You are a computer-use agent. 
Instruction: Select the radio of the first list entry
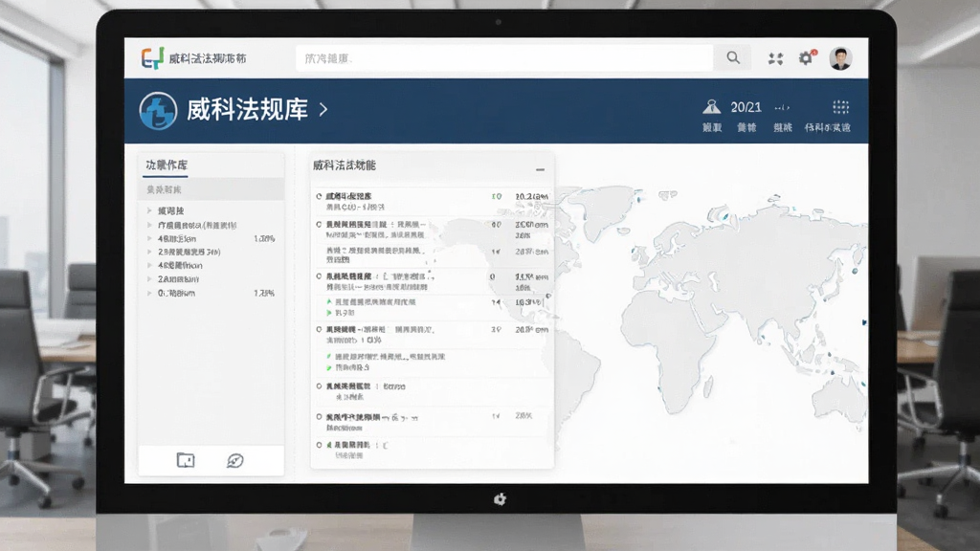coord(319,196)
